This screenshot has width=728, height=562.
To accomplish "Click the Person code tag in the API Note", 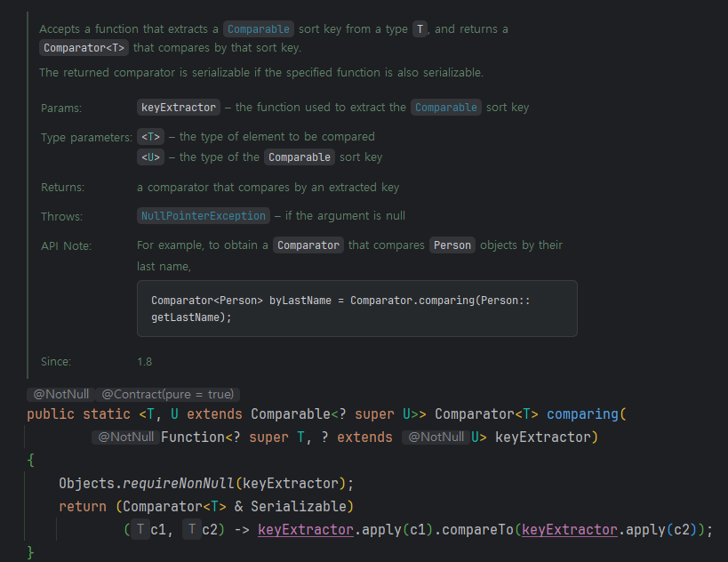I will tap(452, 245).
